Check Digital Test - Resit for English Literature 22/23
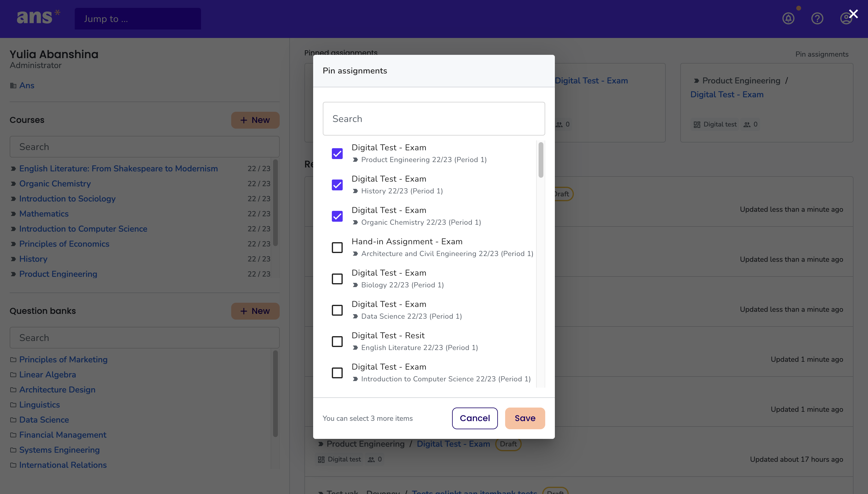868x494 pixels. coord(337,342)
